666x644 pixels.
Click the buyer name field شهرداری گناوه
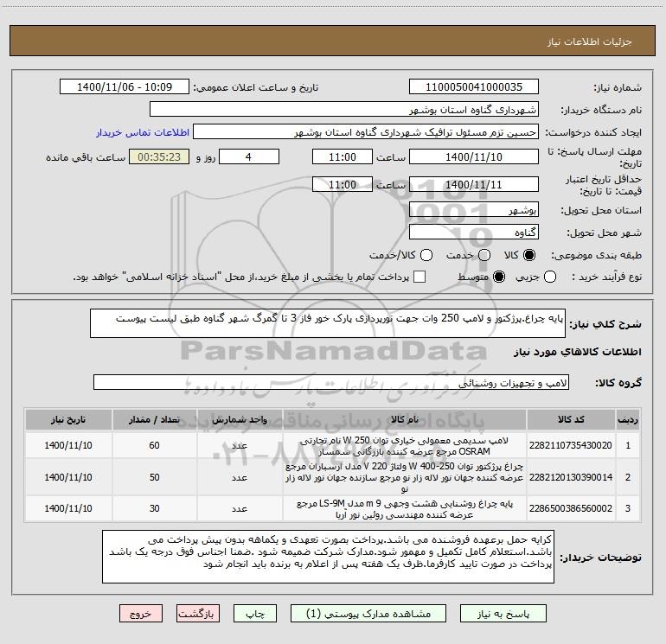click(x=344, y=110)
